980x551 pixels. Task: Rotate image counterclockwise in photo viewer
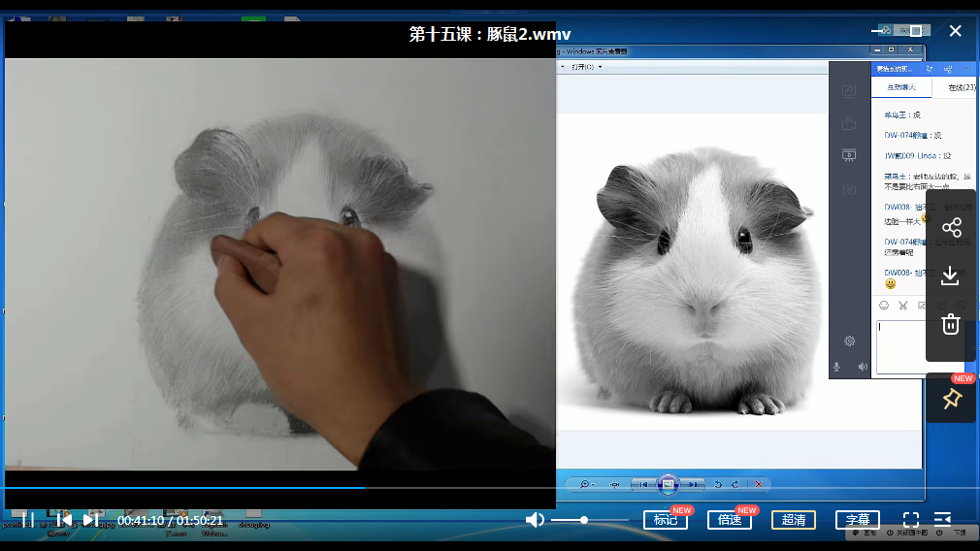[718, 484]
